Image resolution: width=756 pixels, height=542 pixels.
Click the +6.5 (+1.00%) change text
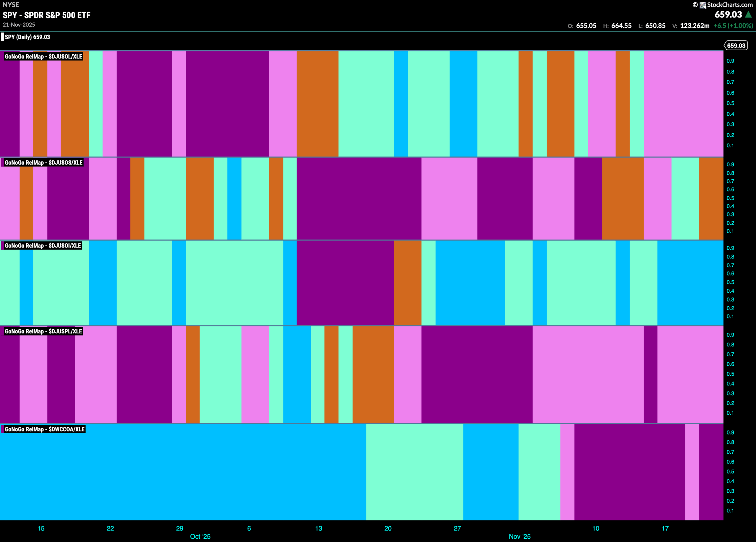[733, 26]
